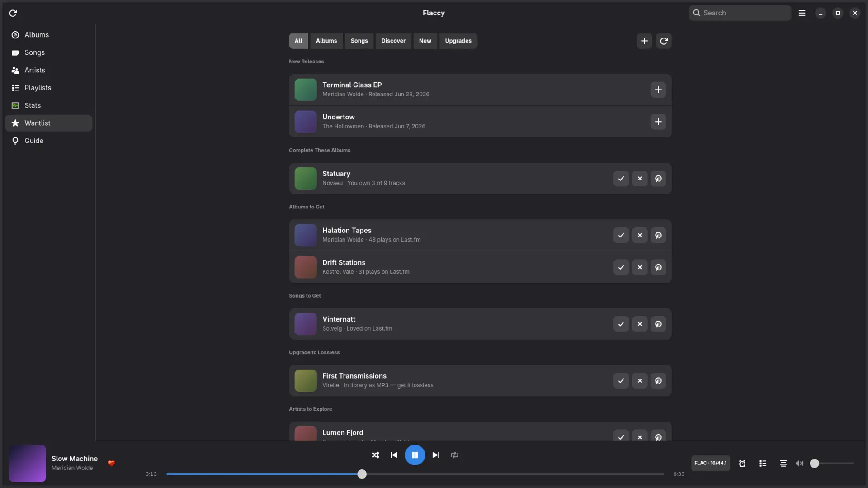Add Undertow to wantlist
868x488 pixels.
(x=658, y=122)
